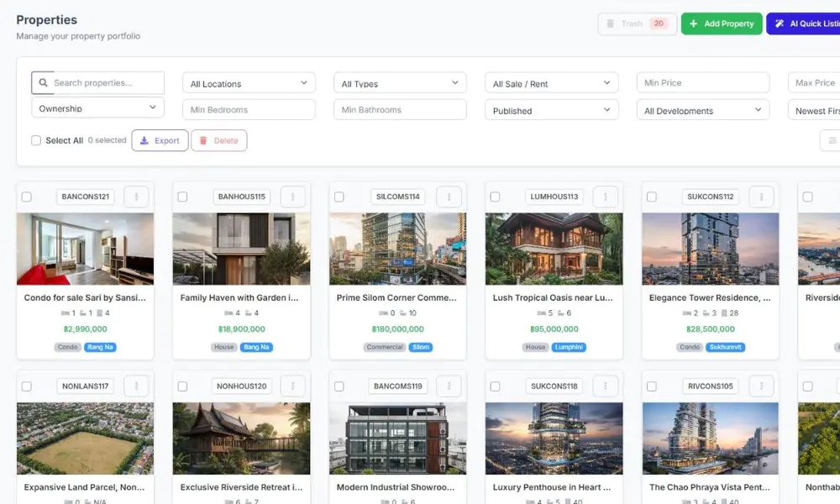Open the three-dot menu for NONLANS117
Viewport: 840px width, 504px height.
(x=136, y=386)
